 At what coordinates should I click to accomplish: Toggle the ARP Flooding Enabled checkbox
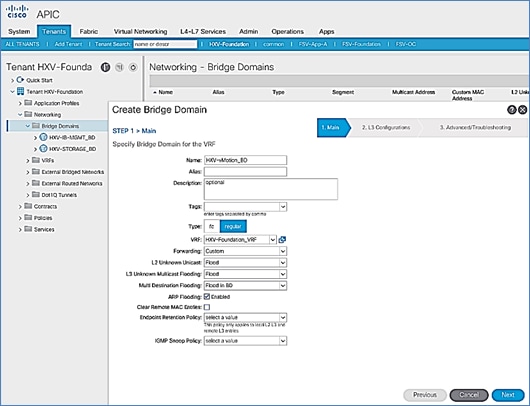tap(207, 296)
